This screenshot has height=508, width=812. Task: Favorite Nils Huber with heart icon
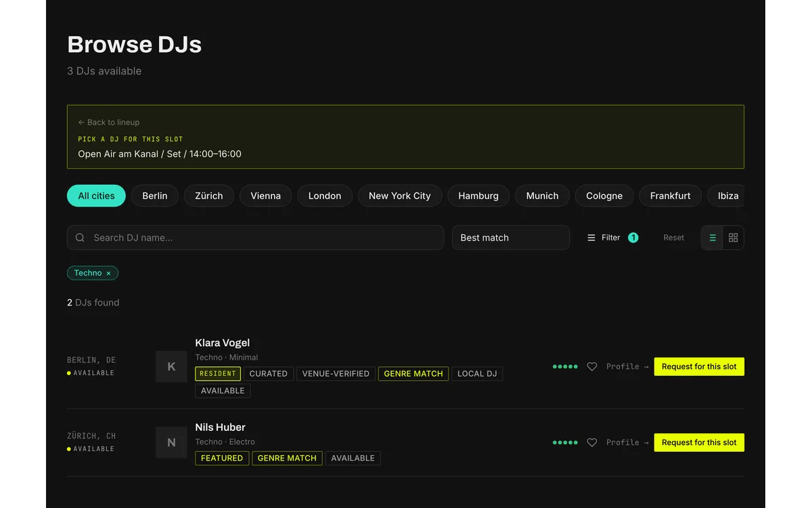pyautogui.click(x=592, y=442)
